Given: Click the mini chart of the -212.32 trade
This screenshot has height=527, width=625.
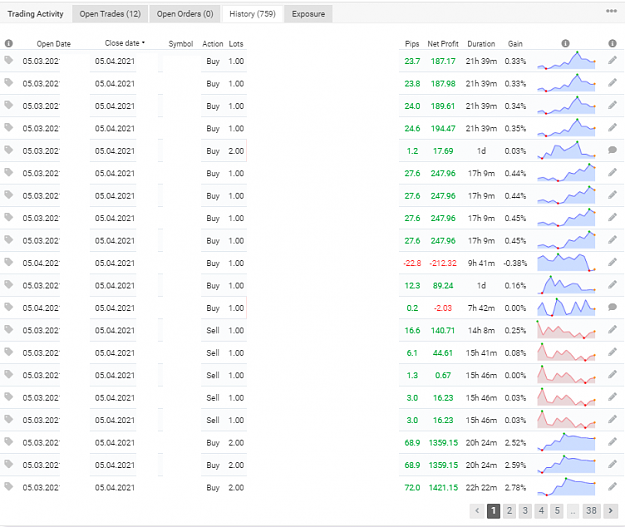Looking at the screenshot, I should click(566, 263).
